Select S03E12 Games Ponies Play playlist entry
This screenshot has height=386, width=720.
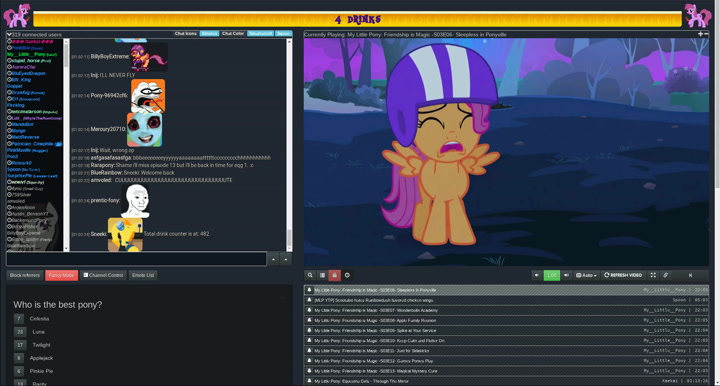click(506, 361)
